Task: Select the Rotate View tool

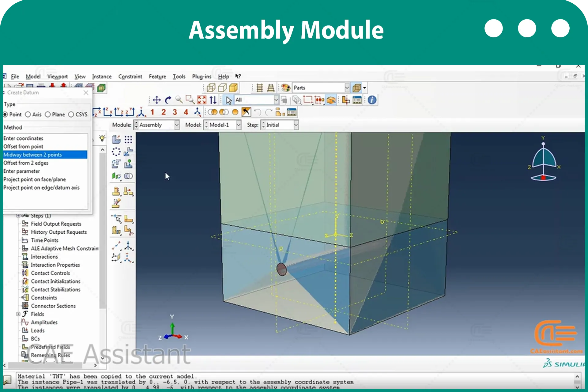Action: pyautogui.click(x=168, y=100)
